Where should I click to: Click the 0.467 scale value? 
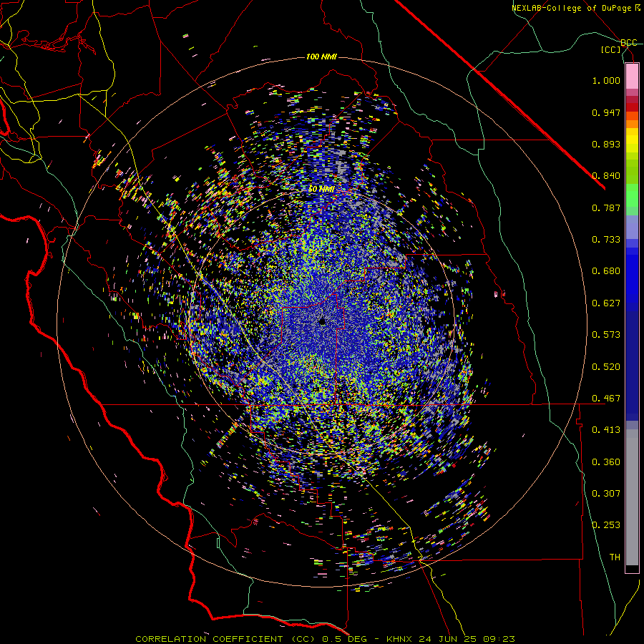click(606, 399)
